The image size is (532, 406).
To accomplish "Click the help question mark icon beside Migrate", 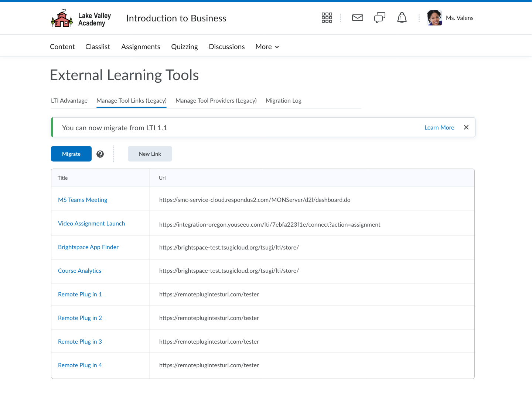I will pos(100,154).
